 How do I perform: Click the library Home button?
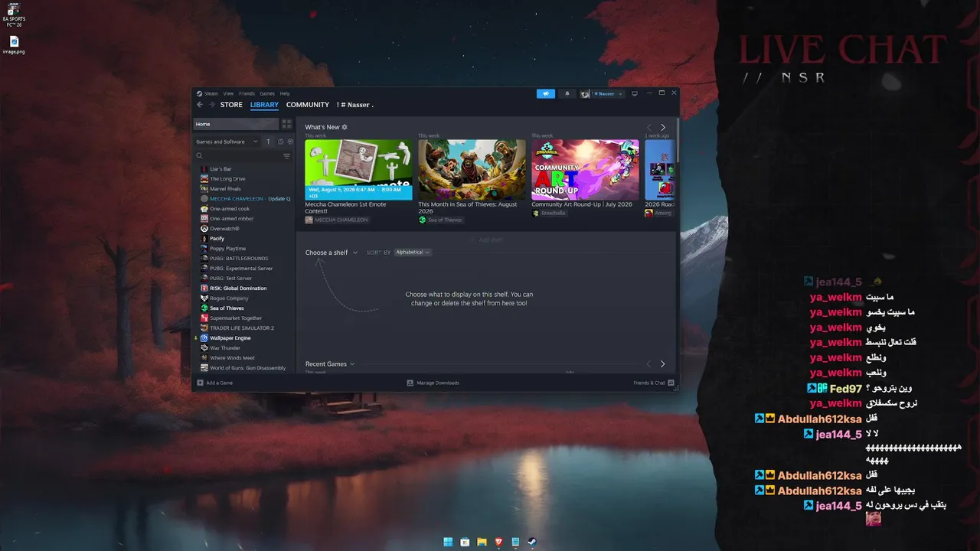coord(237,124)
